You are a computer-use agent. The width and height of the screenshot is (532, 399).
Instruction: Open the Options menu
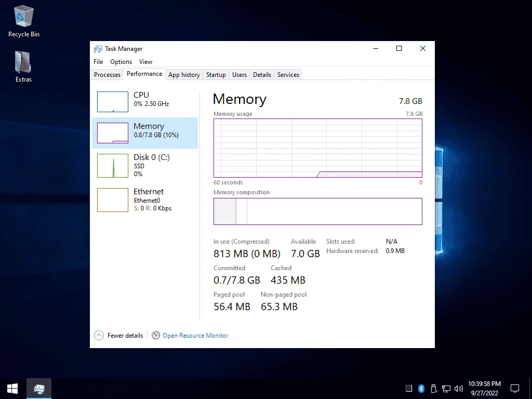pos(121,62)
